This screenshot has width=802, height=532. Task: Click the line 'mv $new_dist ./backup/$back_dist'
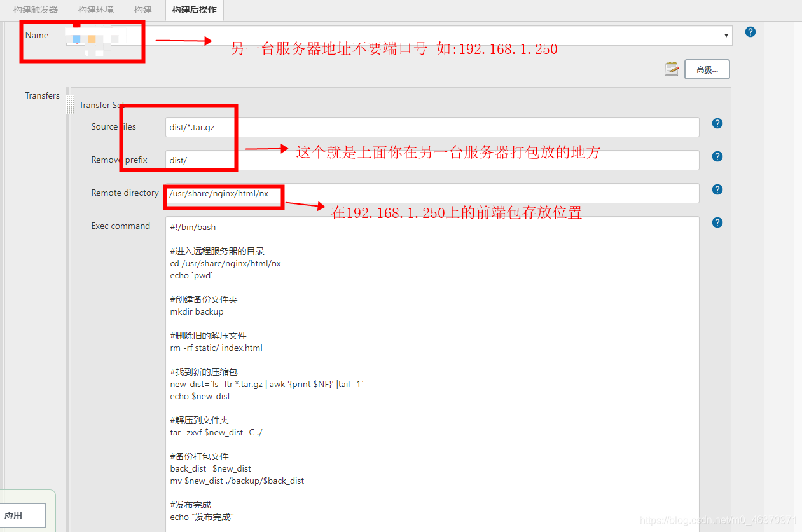coord(237,481)
